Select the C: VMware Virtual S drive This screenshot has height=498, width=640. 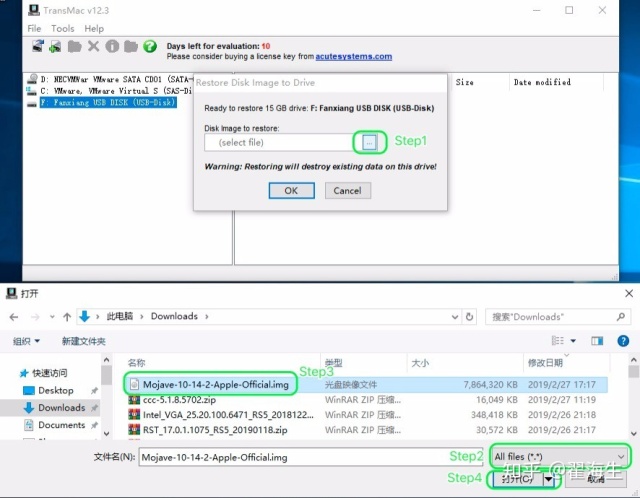point(110,91)
